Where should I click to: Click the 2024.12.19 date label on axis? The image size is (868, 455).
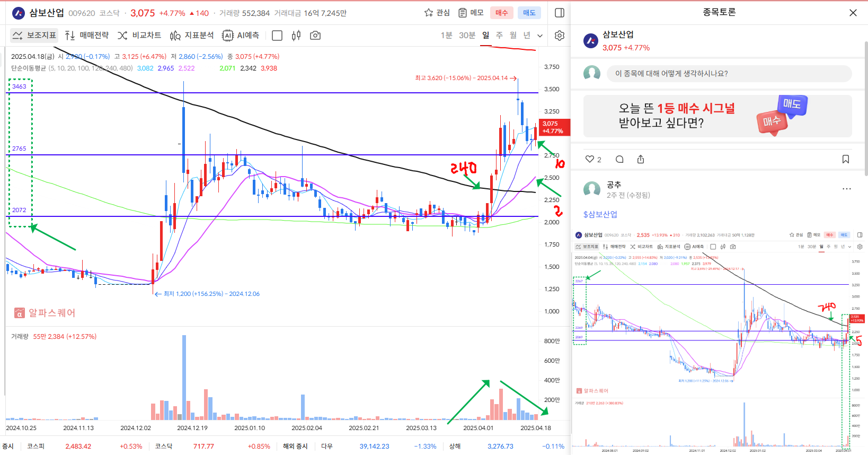[192, 428]
